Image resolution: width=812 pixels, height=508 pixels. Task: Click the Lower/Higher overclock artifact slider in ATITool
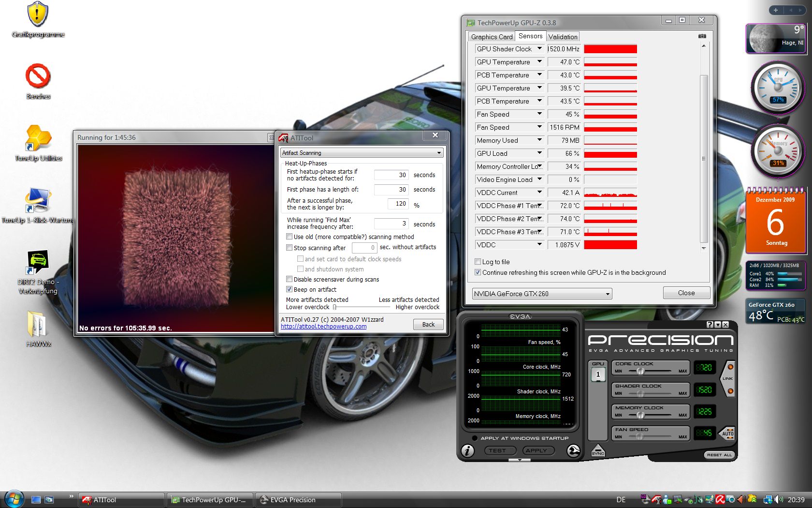pyautogui.click(x=362, y=307)
